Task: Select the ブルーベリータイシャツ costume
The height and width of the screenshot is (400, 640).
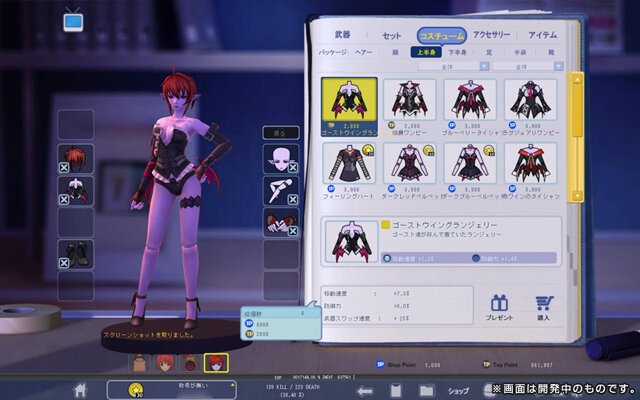Action: click(x=470, y=100)
